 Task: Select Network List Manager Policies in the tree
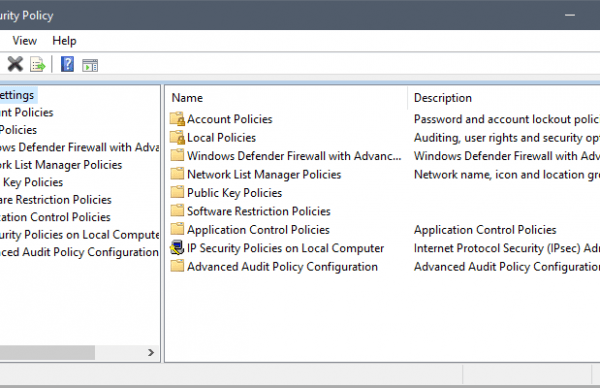61,165
